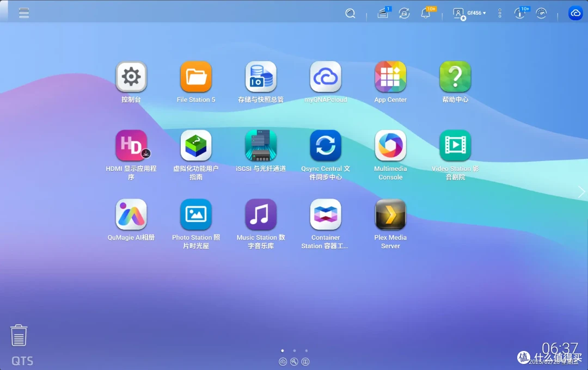Open the myQNAPcloud app
The image size is (588, 370).
tap(326, 77)
